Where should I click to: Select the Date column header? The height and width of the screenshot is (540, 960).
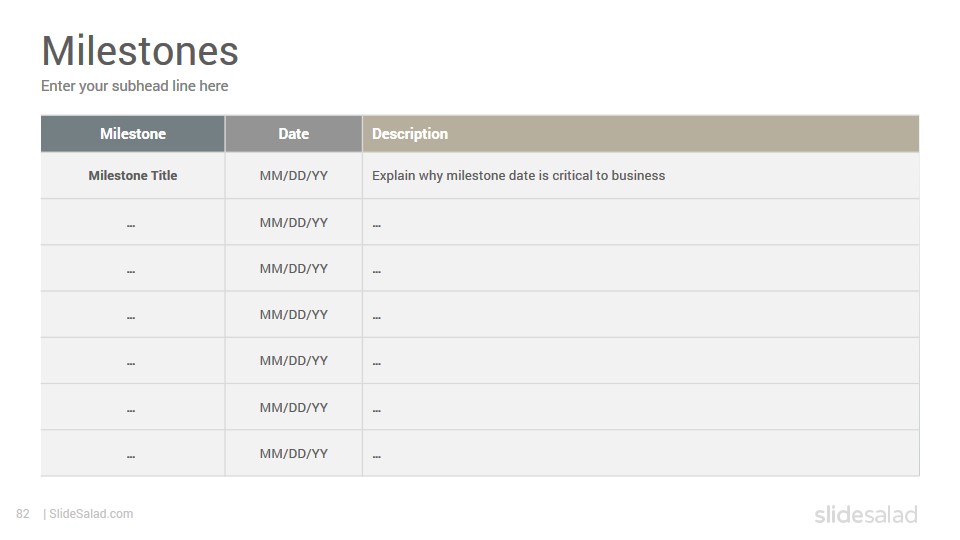pos(294,133)
